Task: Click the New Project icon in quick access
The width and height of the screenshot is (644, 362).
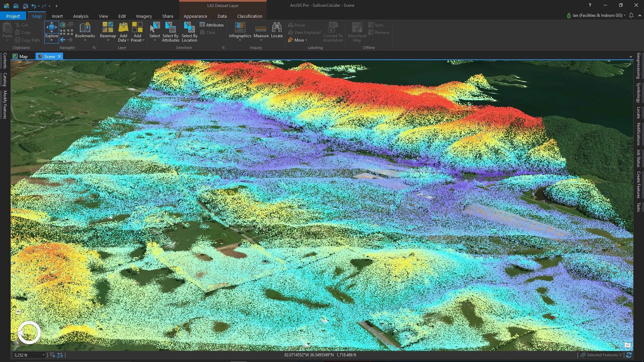Action: [x=6, y=6]
